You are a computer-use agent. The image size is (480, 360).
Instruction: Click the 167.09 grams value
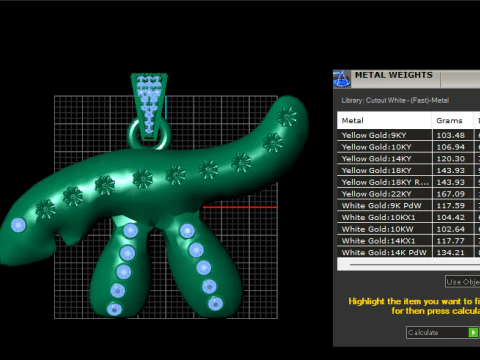tap(450, 194)
